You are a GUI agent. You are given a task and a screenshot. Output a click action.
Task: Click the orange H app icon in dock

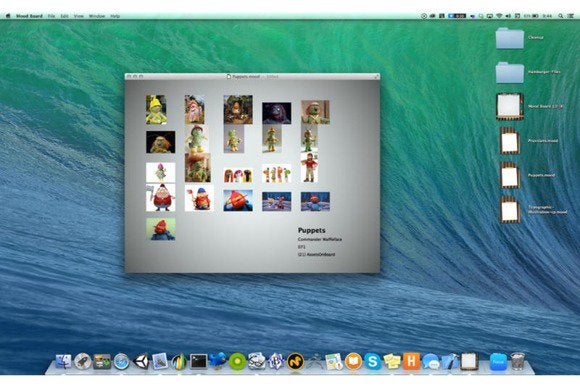pos(411,361)
